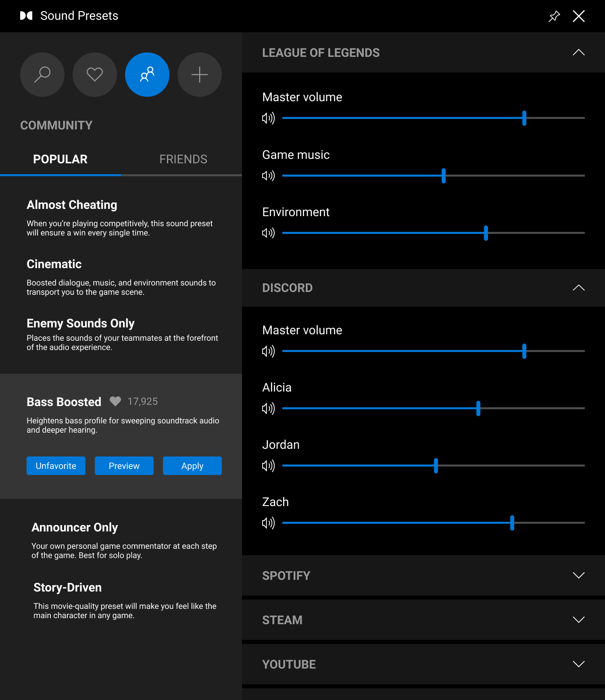Collapse the League of Legends section

tap(579, 52)
